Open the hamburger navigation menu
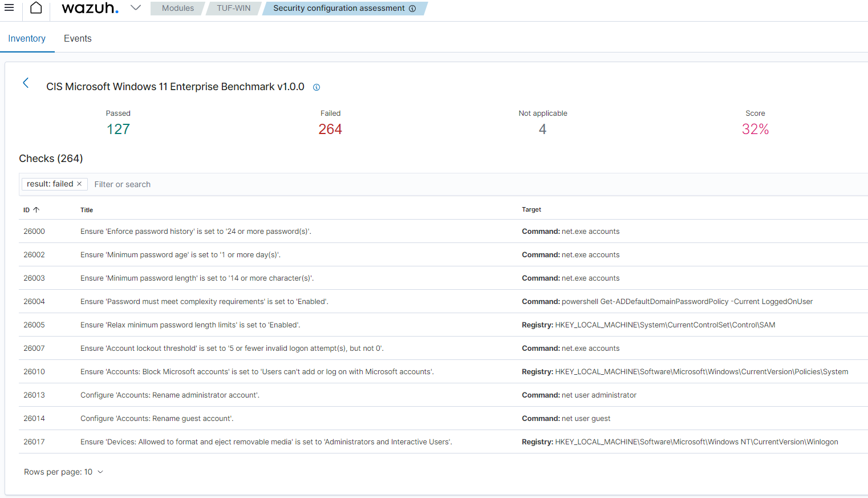 tap(9, 8)
